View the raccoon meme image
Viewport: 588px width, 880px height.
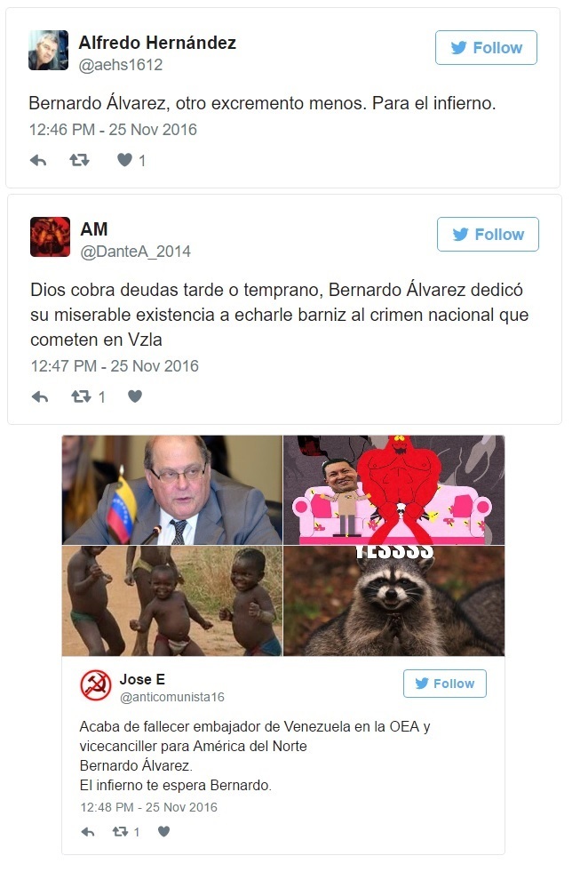point(394,601)
